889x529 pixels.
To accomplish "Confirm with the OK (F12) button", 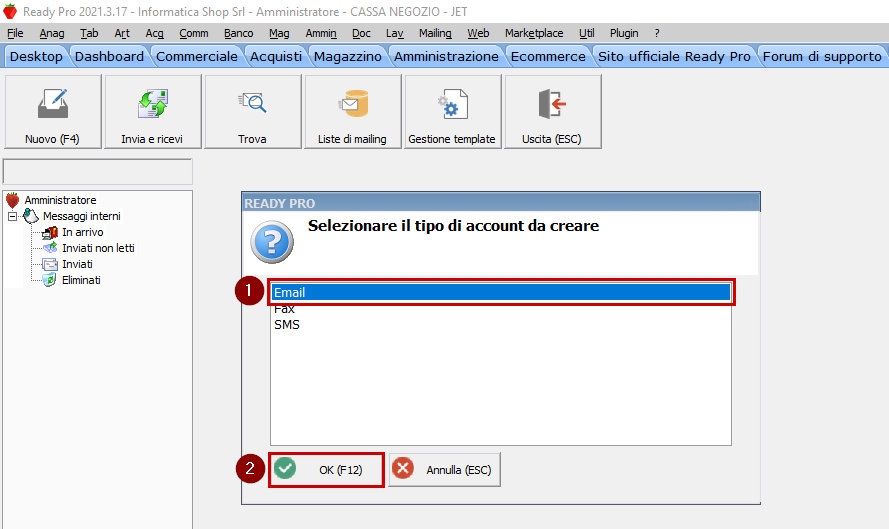I will point(327,470).
